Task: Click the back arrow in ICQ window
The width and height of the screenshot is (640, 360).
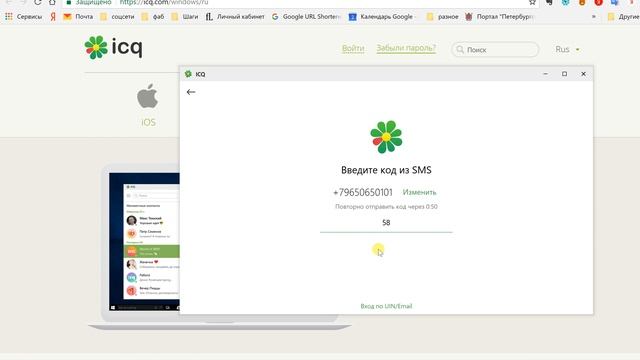Action: click(191, 92)
